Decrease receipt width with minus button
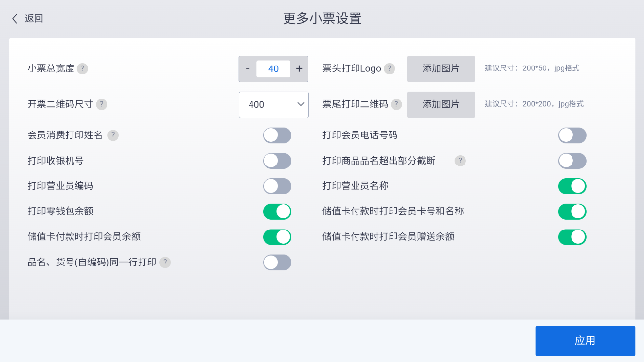The width and height of the screenshot is (644, 362). point(248,69)
